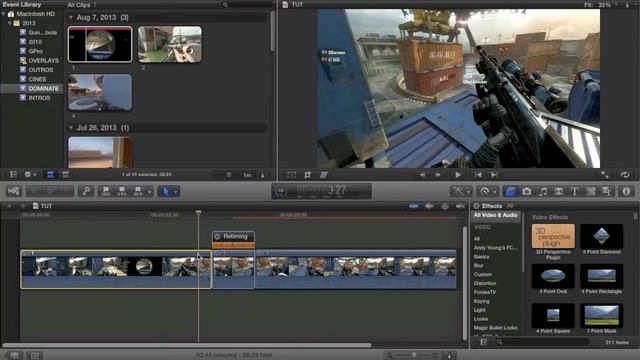Open the Themes Browser icon
Viewport: 640px width, 360px height.
[607, 191]
